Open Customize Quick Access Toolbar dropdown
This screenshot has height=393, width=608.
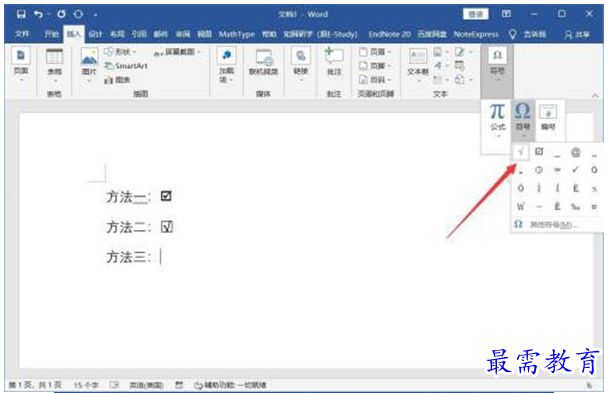point(95,15)
